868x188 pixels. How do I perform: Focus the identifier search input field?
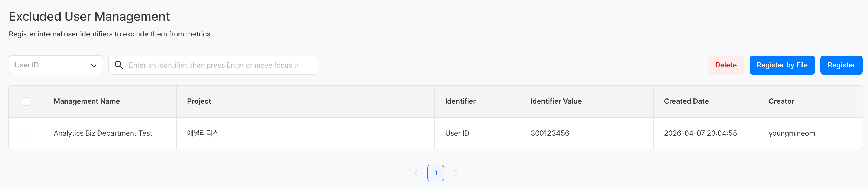pos(216,65)
